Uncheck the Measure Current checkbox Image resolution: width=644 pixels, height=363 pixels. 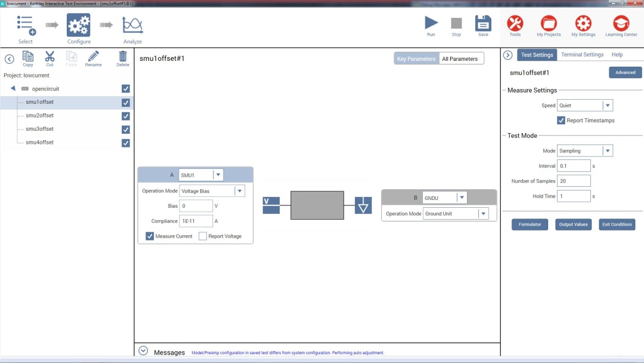coord(150,236)
